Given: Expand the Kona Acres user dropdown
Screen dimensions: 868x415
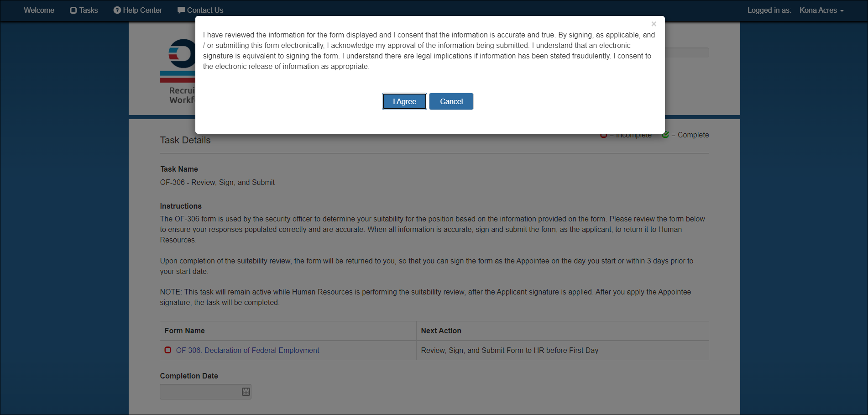Looking at the screenshot, I should click(821, 10).
